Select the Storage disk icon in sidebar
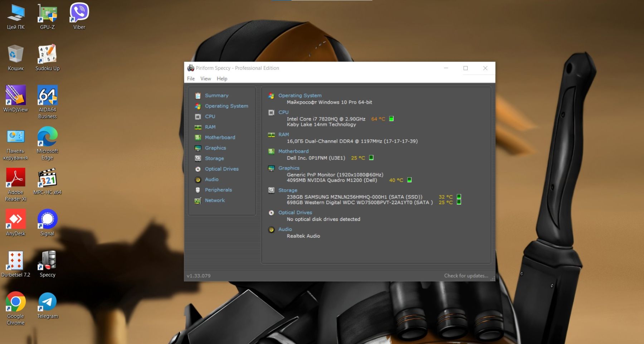 pyautogui.click(x=198, y=158)
